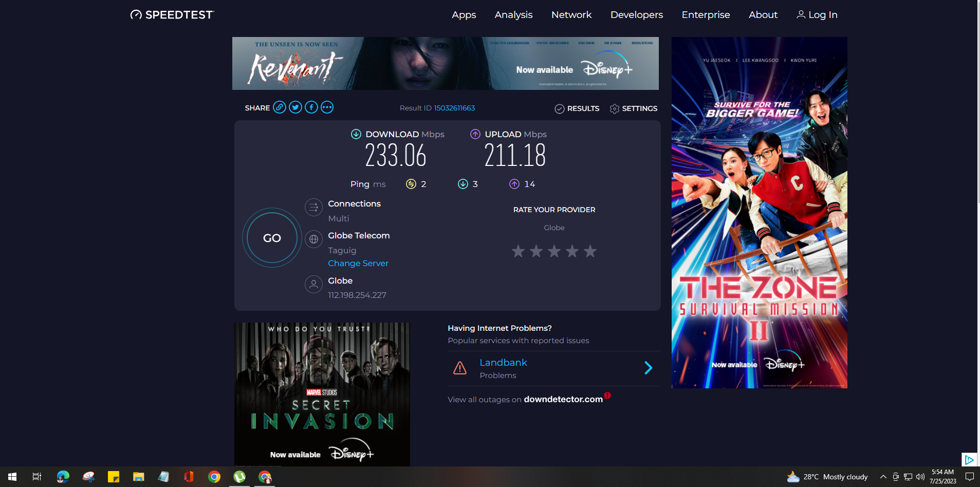Open more sharing options (three dots)

[x=327, y=107]
